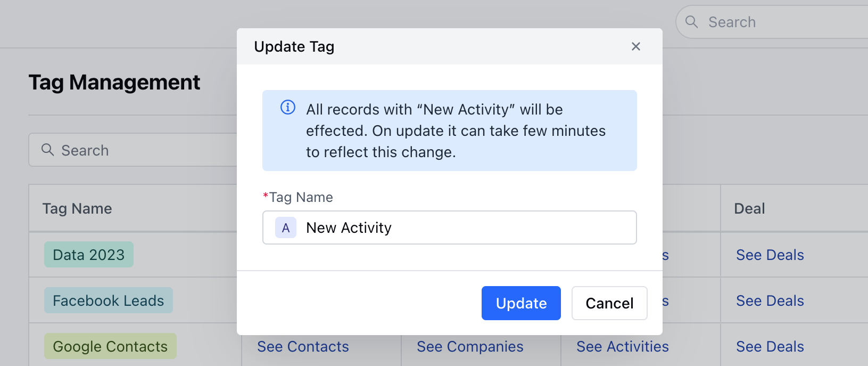Select the Data 2023 tag
This screenshot has height=366, width=868.
pos(89,255)
